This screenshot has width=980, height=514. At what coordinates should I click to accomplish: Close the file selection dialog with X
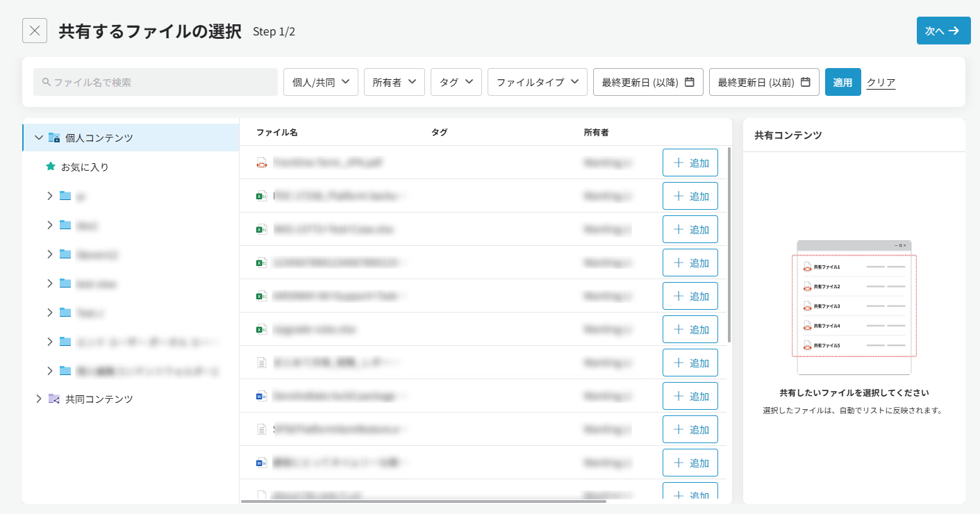click(x=35, y=31)
